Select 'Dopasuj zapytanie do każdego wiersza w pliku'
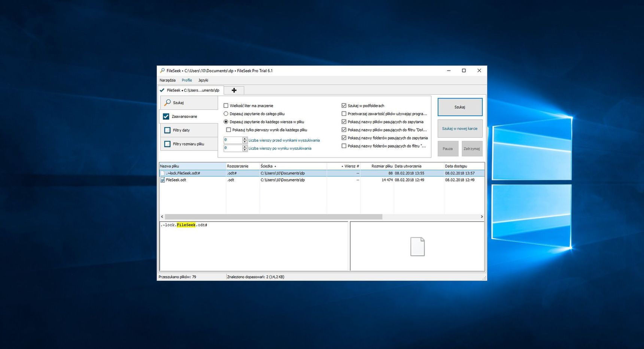644x349 pixels. 226,122
